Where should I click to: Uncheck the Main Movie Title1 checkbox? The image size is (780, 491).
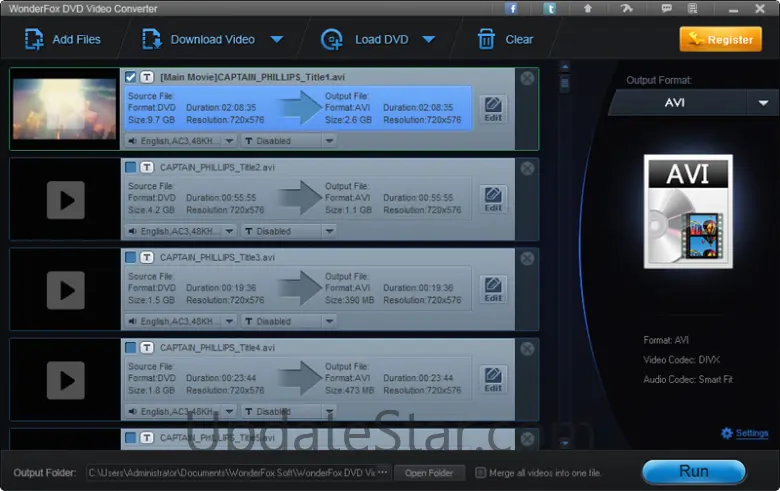(131, 77)
